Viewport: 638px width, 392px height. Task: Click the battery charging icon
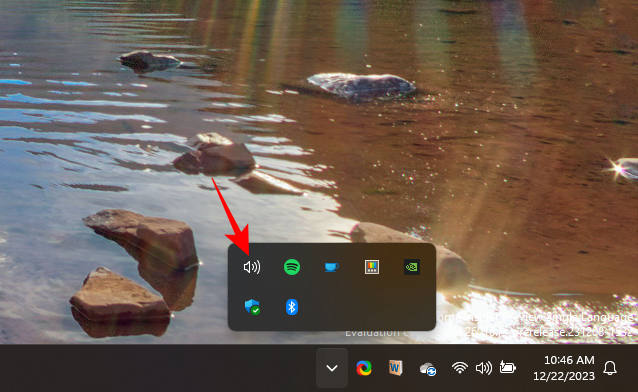point(507,368)
